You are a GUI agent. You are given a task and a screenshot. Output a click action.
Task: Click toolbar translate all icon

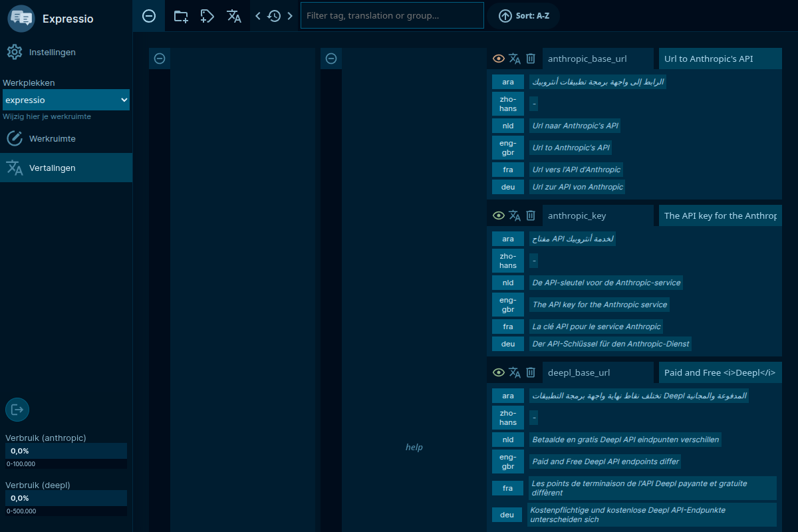click(x=234, y=16)
